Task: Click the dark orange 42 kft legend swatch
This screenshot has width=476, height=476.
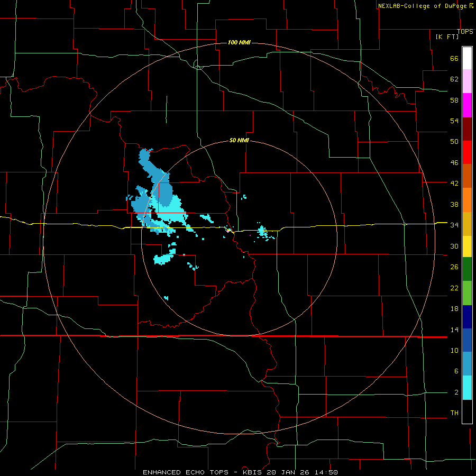Action: point(467,176)
